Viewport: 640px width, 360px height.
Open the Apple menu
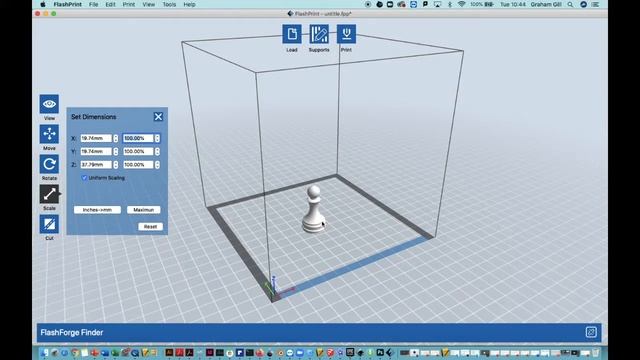[x=43, y=4]
